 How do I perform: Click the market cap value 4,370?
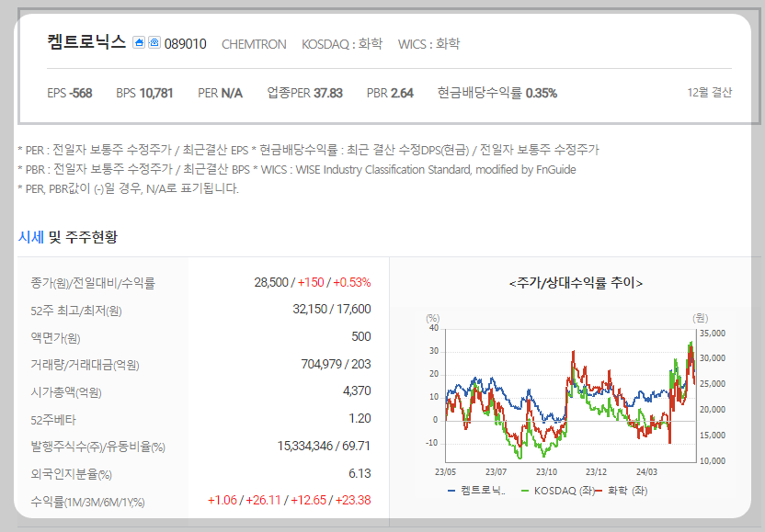[x=357, y=391]
